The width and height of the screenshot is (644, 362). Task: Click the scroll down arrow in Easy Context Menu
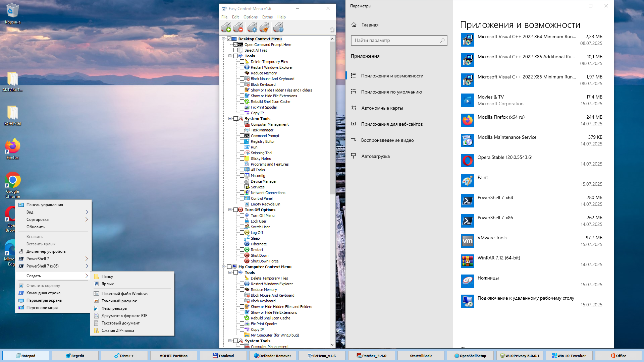[332, 345]
